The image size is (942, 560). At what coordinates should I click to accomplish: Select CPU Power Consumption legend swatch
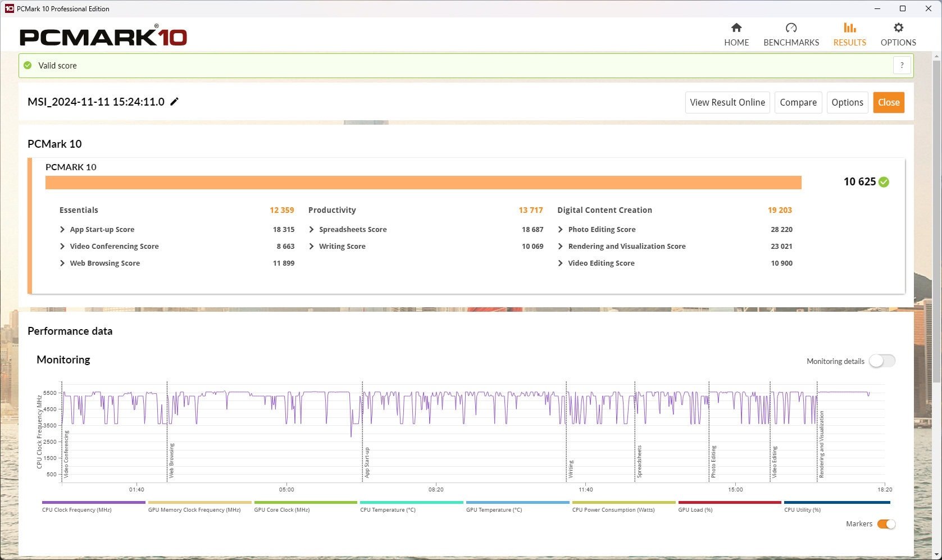tap(624, 502)
